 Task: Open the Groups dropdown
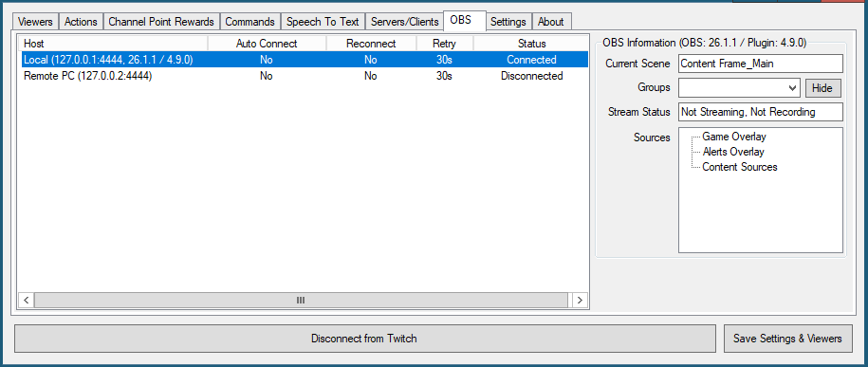point(739,87)
